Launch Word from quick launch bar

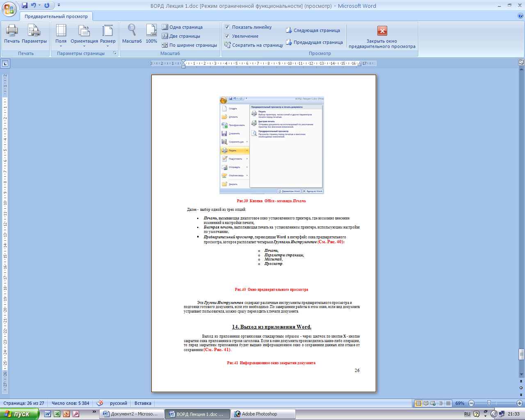[x=48, y=414]
